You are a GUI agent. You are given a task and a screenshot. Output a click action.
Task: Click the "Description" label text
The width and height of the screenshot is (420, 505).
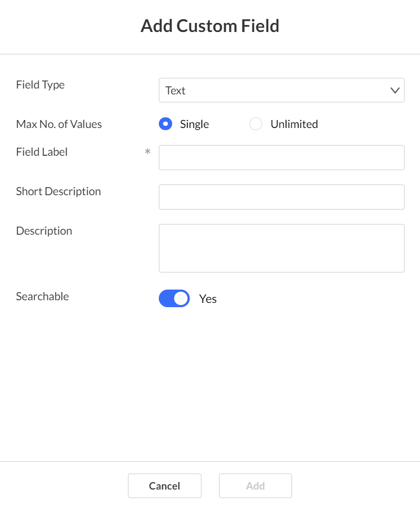[44, 231]
